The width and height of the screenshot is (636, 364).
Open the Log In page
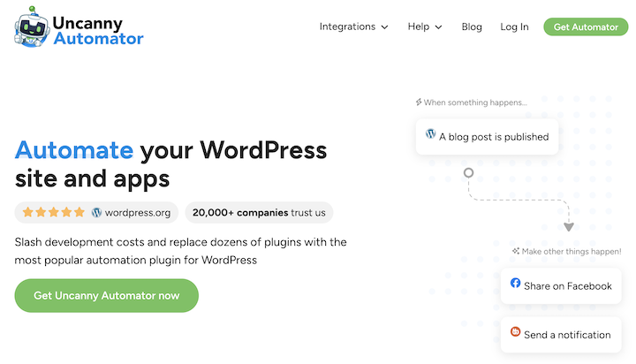pos(514,27)
